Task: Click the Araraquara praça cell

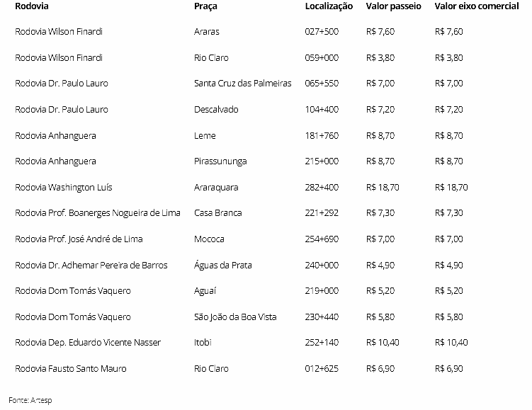Action: coord(216,188)
